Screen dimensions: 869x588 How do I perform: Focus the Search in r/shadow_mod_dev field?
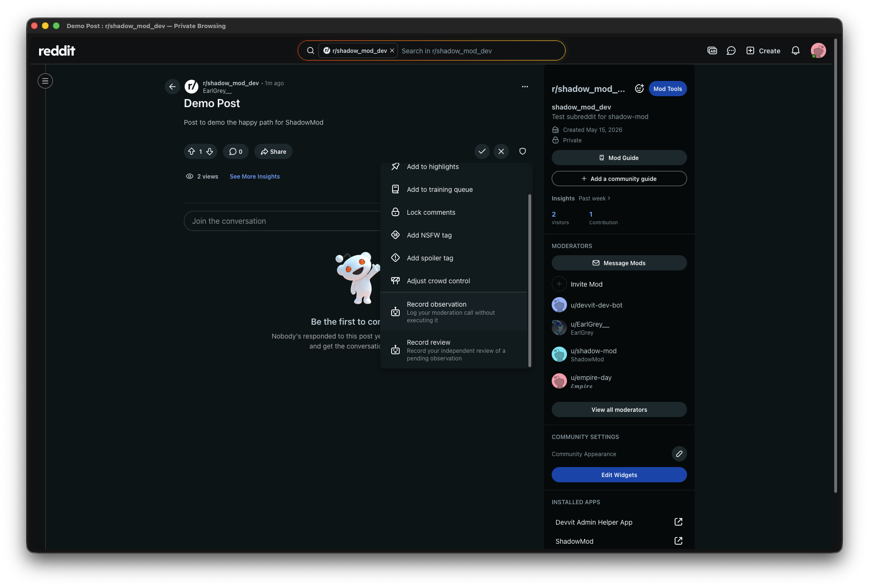pyautogui.click(x=480, y=50)
